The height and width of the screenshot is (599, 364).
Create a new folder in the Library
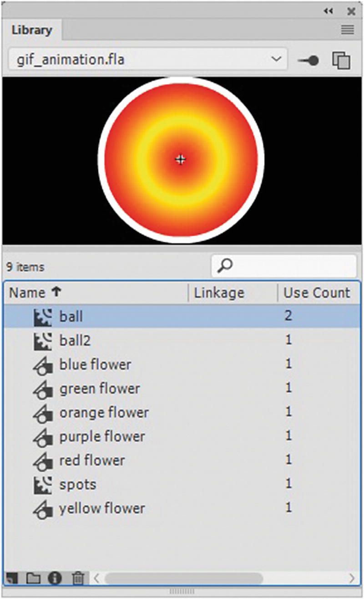coord(35,578)
